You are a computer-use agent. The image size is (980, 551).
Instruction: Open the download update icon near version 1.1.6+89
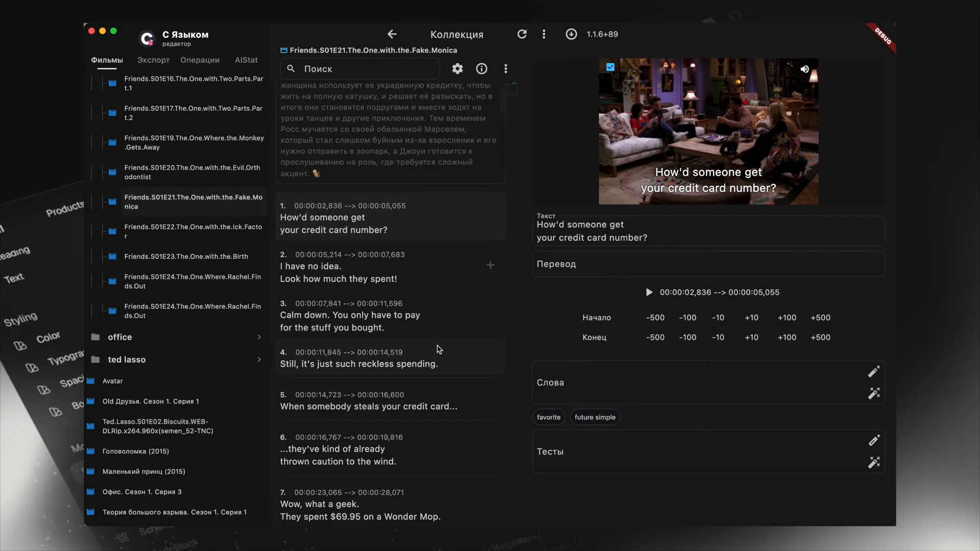pos(571,34)
